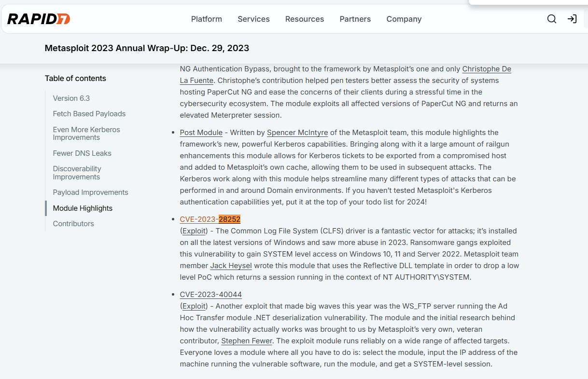This screenshot has height=379, width=588.
Task: Click Exploit link under CVE-2023-40044
Action: point(194,306)
